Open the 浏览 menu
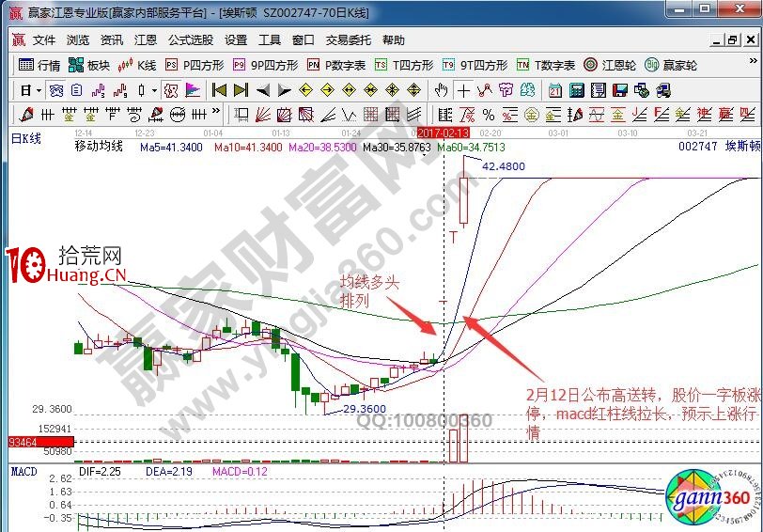This screenshot has width=763, height=532. pos(78,39)
